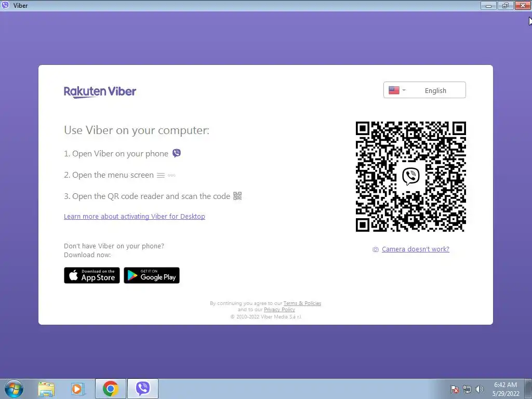
Task: Click the US flag icon
Action: tap(394, 90)
